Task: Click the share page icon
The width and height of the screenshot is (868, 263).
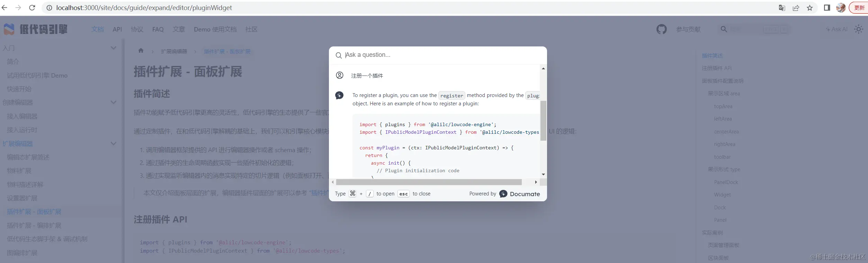Action: [x=796, y=8]
